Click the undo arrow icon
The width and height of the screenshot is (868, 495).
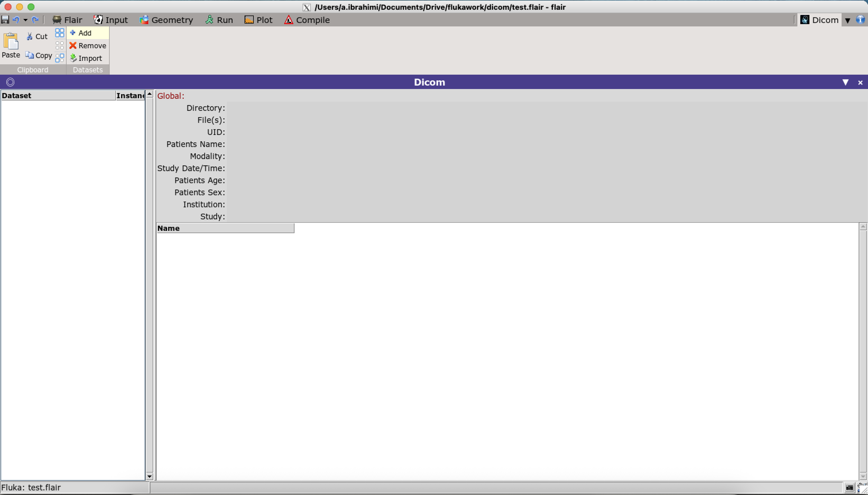click(x=15, y=20)
